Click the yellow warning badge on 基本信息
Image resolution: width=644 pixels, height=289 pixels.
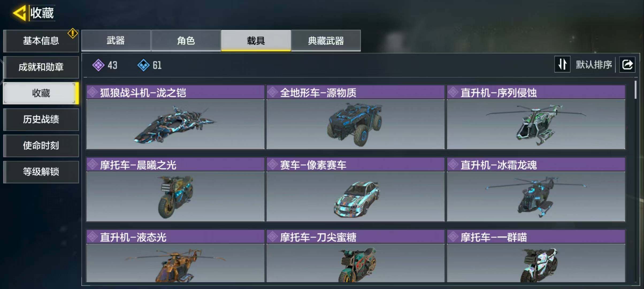tap(73, 33)
